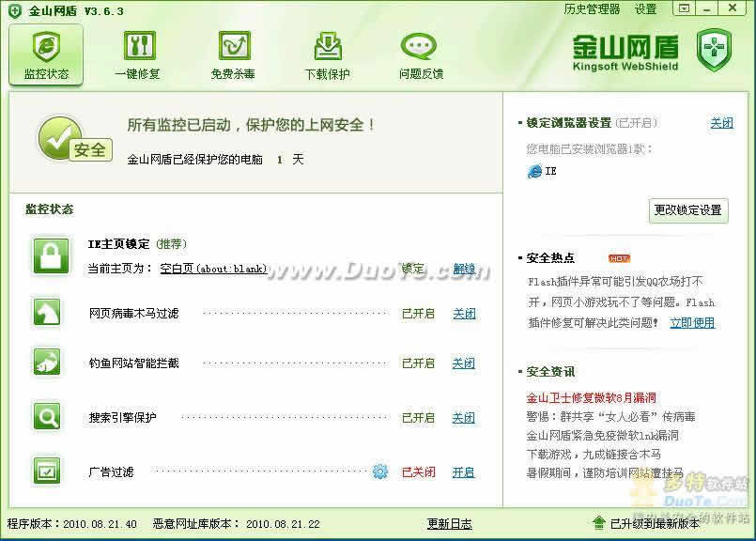Image resolution: width=756 pixels, height=541 pixels.
Task: Click 所有监控已启动 headline text
Action: point(251,125)
